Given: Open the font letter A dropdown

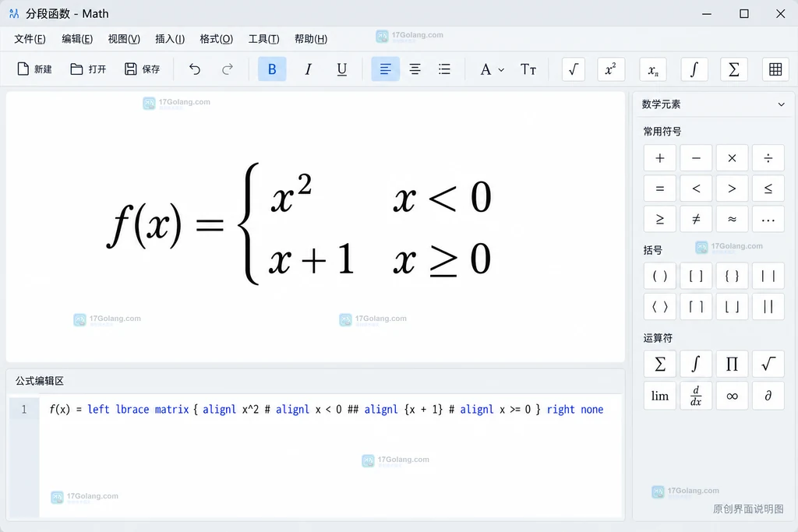Looking at the screenshot, I should pyautogui.click(x=492, y=69).
